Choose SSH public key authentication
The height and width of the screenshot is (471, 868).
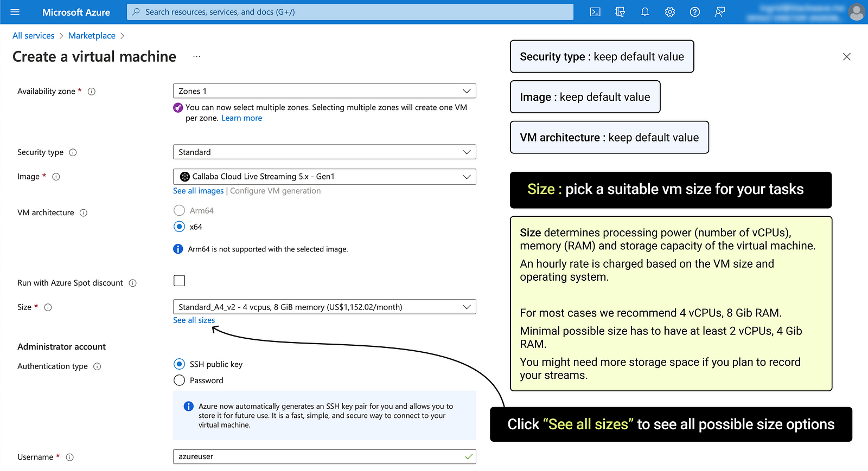(179, 364)
